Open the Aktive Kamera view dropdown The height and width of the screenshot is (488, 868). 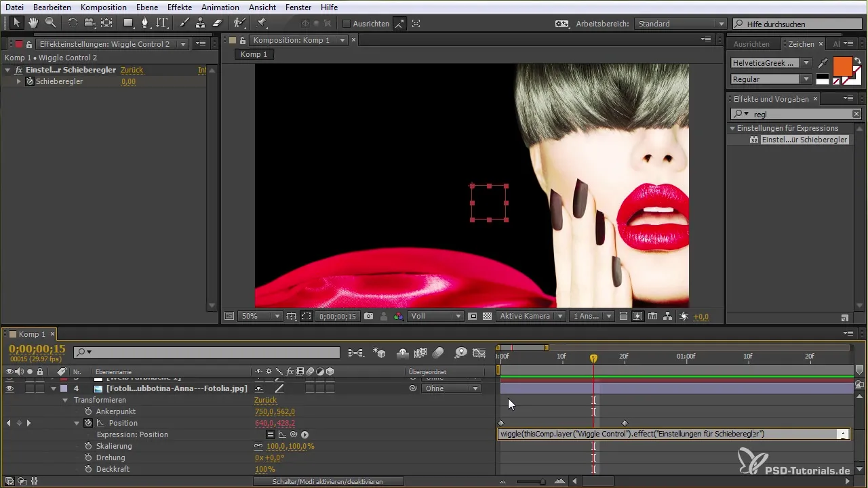530,316
